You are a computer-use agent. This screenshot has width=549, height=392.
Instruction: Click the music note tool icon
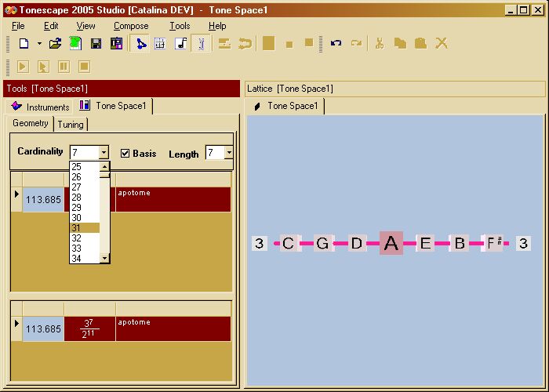[181, 43]
